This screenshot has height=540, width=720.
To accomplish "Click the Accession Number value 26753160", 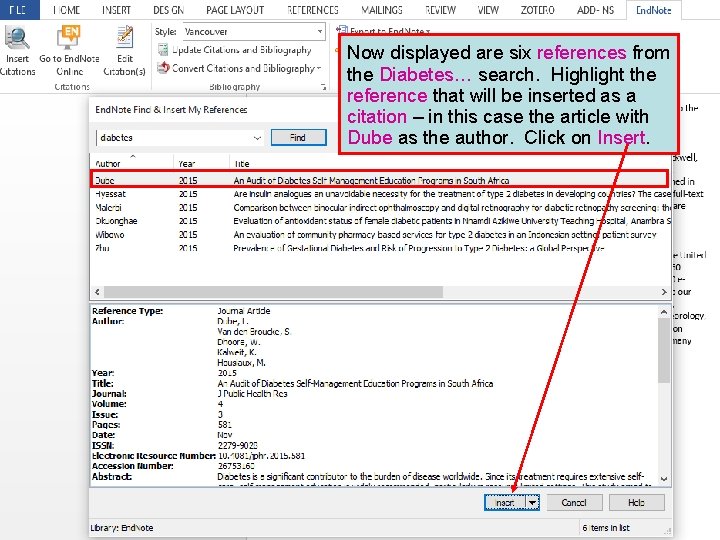I will [x=236, y=466].
